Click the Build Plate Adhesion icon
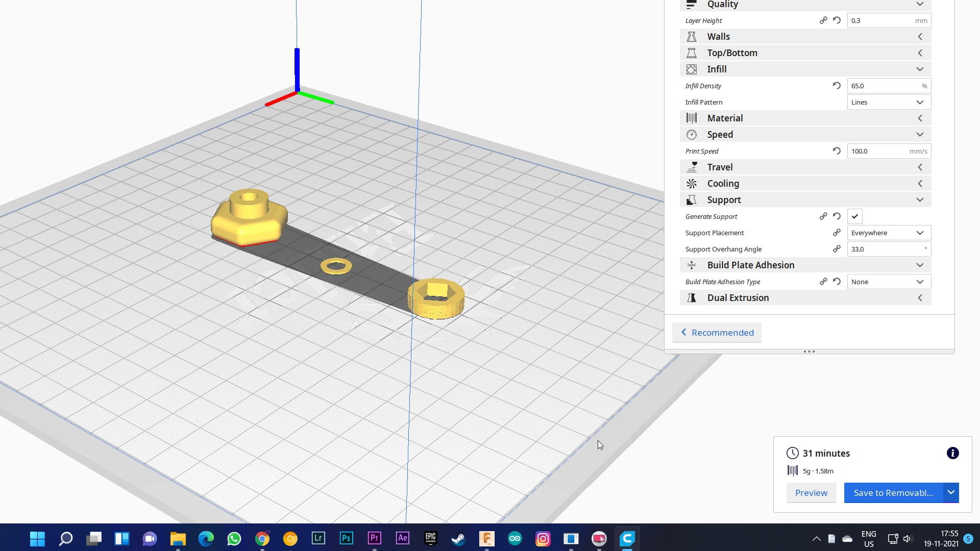The image size is (980, 551). pyautogui.click(x=692, y=265)
